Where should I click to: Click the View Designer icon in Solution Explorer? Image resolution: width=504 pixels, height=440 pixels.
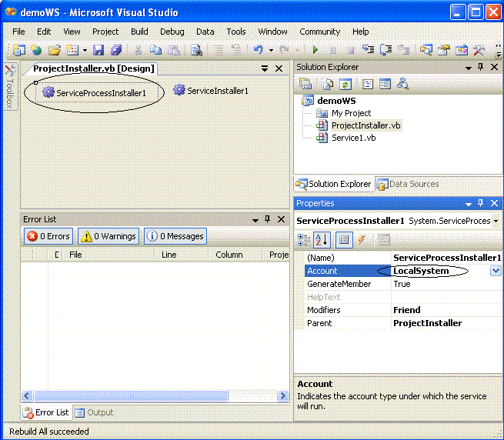pyautogui.click(x=385, y=84)
